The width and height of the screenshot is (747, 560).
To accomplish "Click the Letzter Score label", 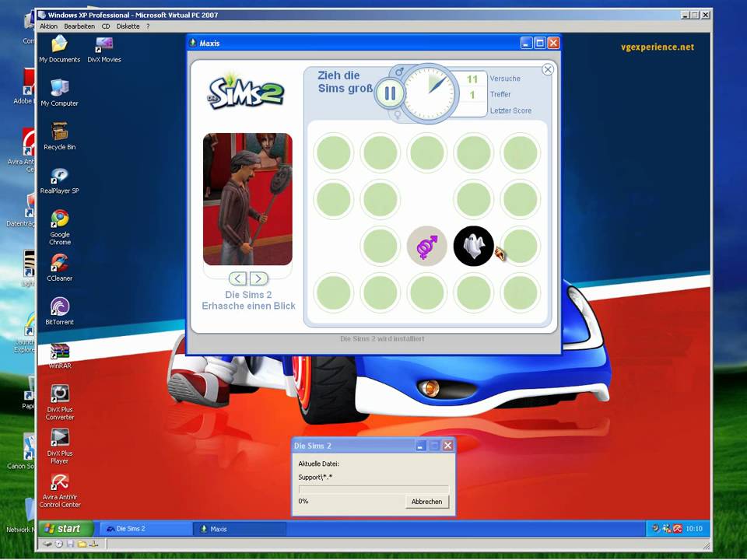I will point(510,110).
